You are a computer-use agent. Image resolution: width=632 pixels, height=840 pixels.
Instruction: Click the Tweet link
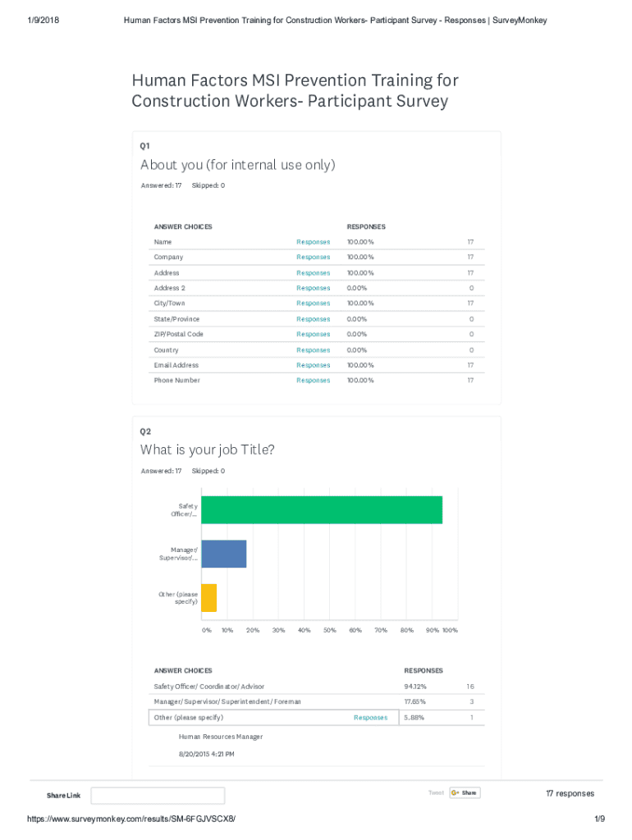[x=436, y=792]
